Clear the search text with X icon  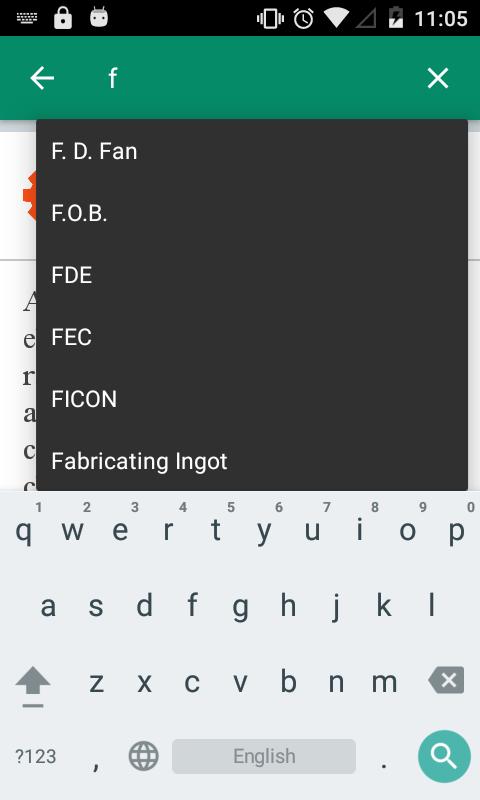point(438,78)
